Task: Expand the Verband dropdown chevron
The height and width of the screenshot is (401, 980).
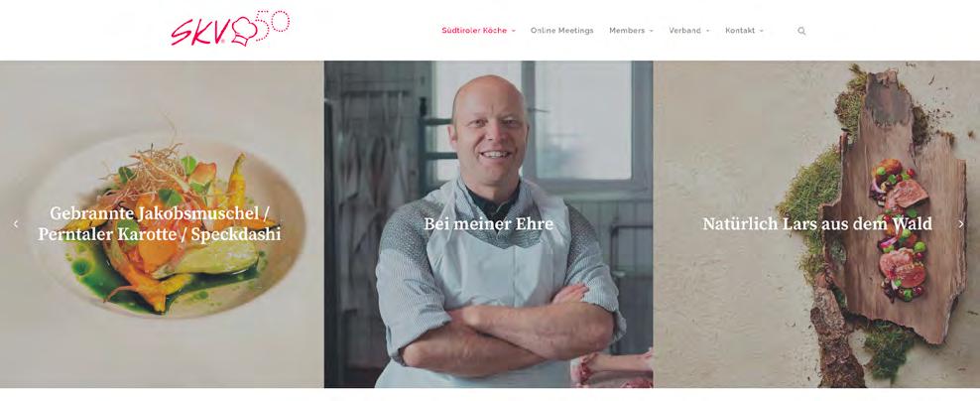Action: pyautogui.click(x=708, y=31)
